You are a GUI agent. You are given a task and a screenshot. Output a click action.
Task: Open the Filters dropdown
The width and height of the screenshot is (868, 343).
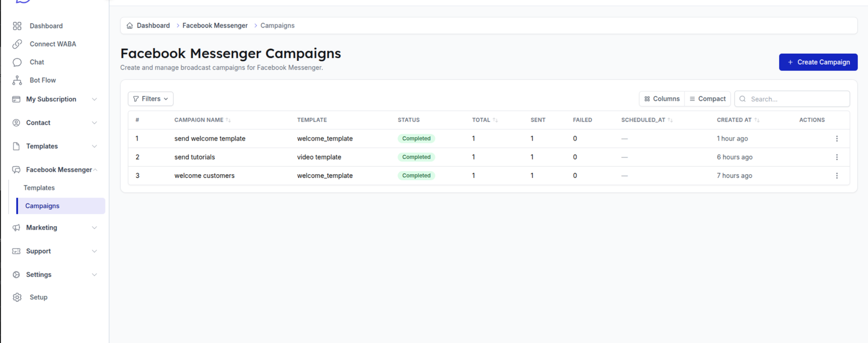pyautogui.click(x=151, y=99)
